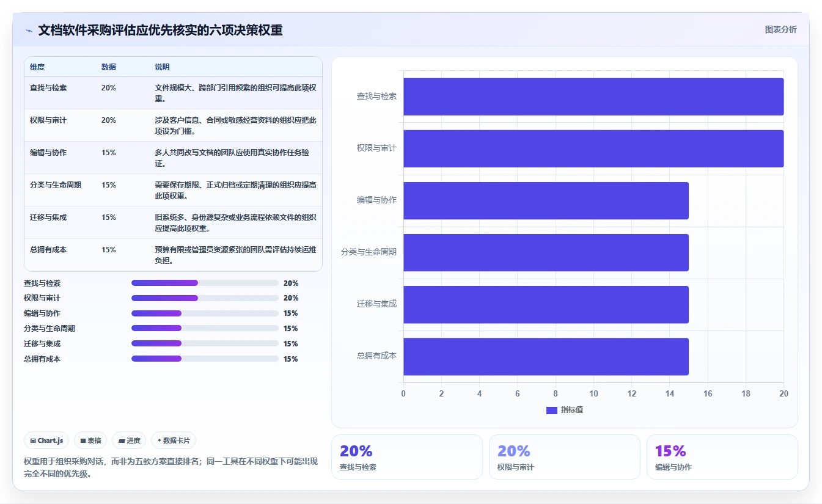Click the 指标值 legend text
The image size is (822, 504).
572,410
